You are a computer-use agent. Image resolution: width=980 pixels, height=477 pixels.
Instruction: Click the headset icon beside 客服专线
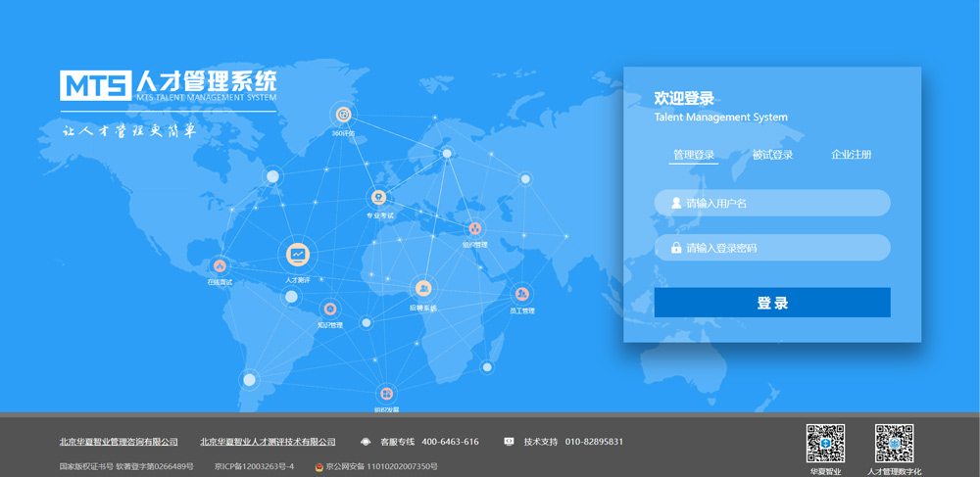[x=366, y=442]
